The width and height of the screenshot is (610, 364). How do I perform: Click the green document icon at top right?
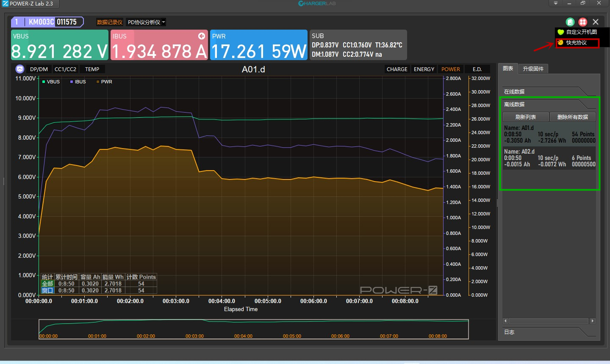[570, 22]
